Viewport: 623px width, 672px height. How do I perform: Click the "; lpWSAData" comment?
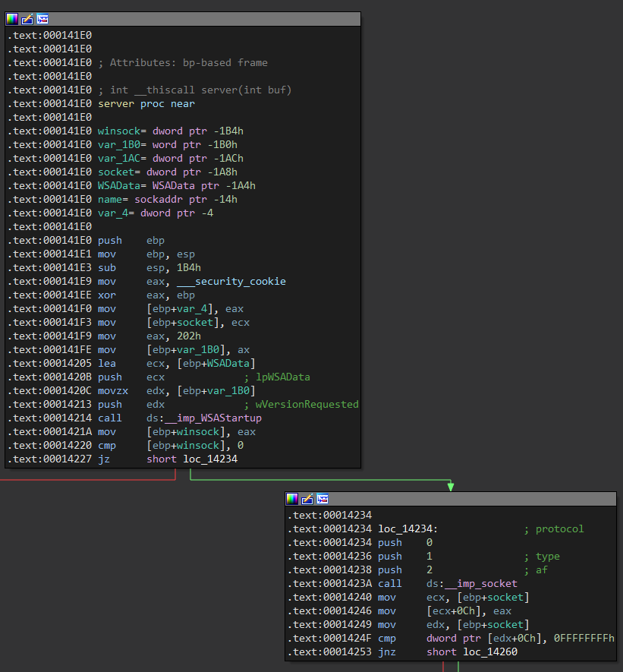pyautogui.click(x=277, y=377)
